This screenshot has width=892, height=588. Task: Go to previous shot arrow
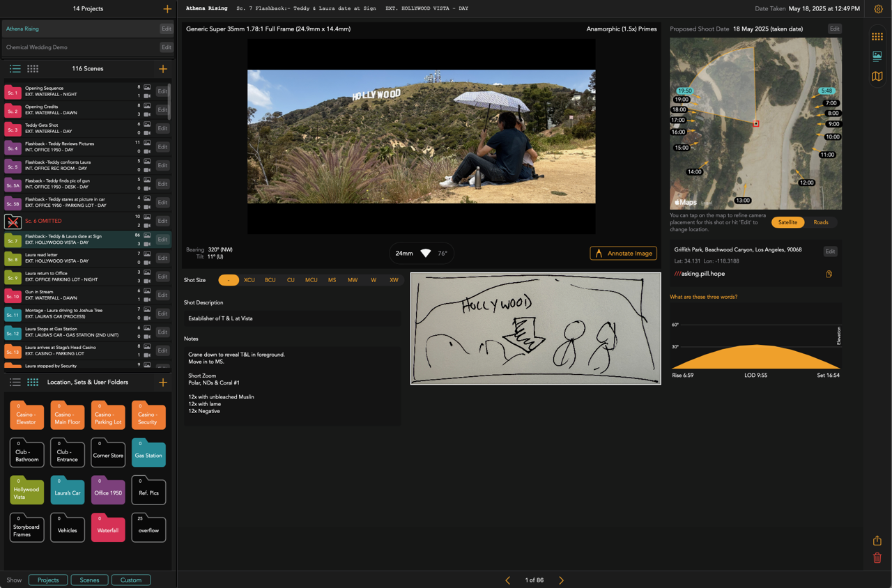point(507,580)
